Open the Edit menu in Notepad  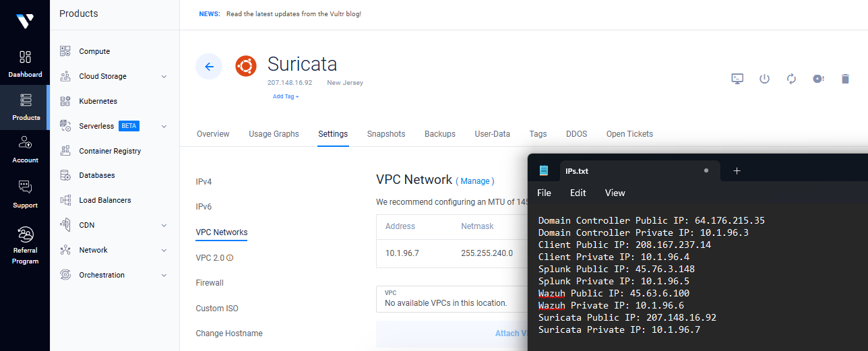pos(578,193)
